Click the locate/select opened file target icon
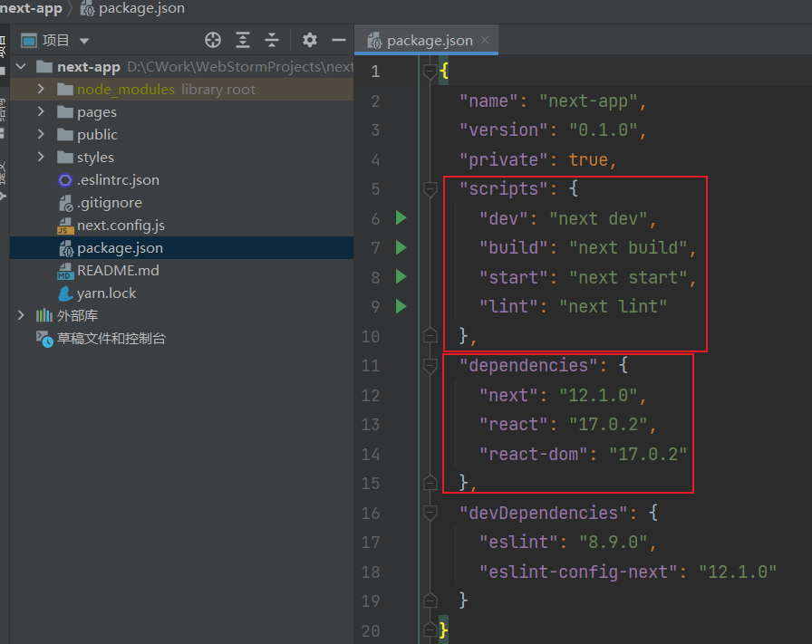 [x=213, y=40]
